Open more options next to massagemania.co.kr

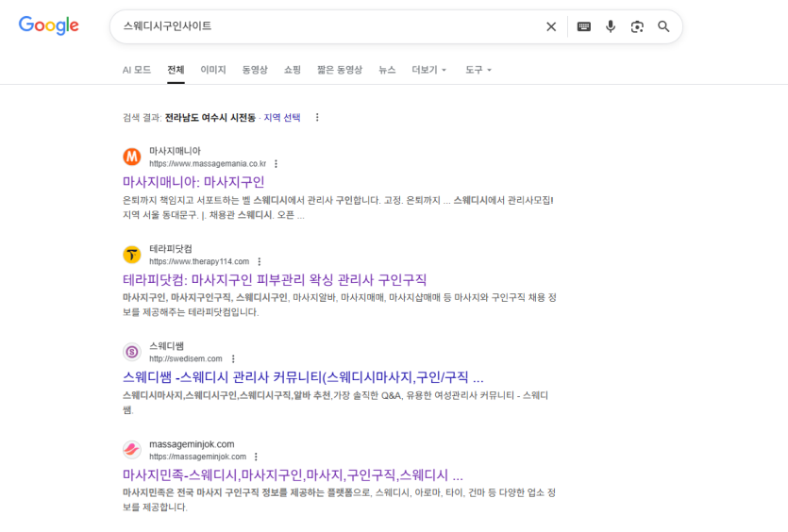[x=276, y=164]
